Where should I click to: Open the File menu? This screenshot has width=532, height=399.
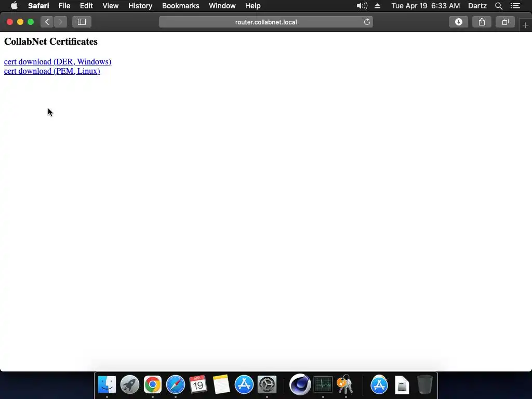point(64,6)
